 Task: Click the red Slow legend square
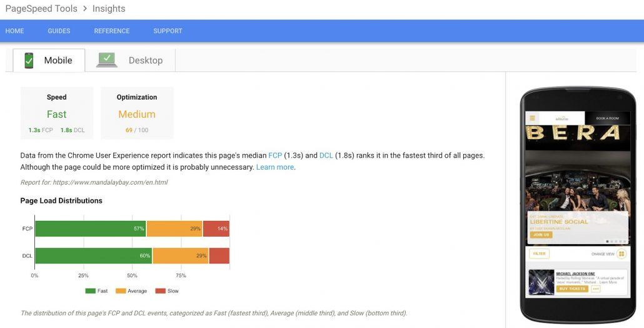point(160,291)
